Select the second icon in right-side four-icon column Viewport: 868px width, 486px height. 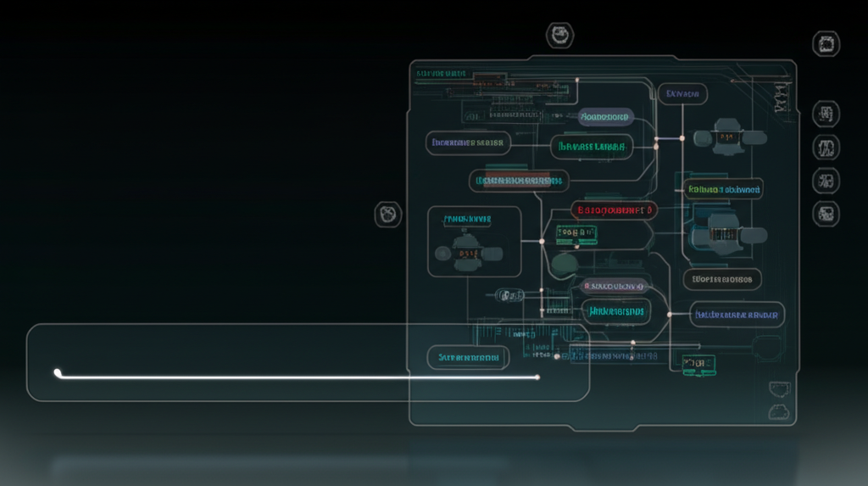tap(826, 148)
